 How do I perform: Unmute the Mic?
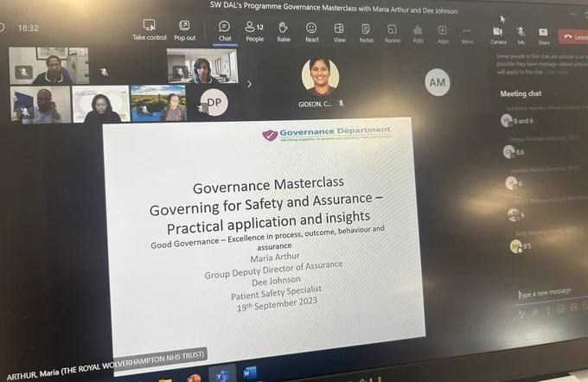coord(521,36)
